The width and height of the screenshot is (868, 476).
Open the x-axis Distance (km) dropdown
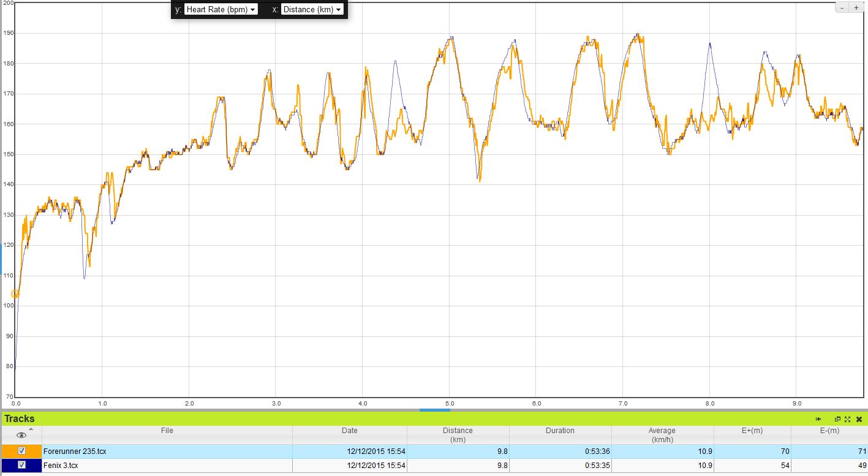point(312,10)
